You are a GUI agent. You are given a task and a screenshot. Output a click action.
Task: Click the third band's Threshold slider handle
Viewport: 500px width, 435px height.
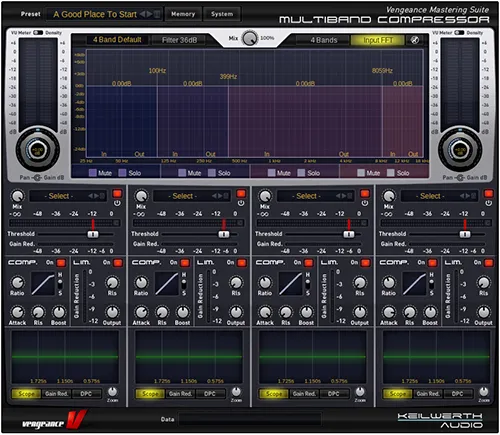point(349,234)
